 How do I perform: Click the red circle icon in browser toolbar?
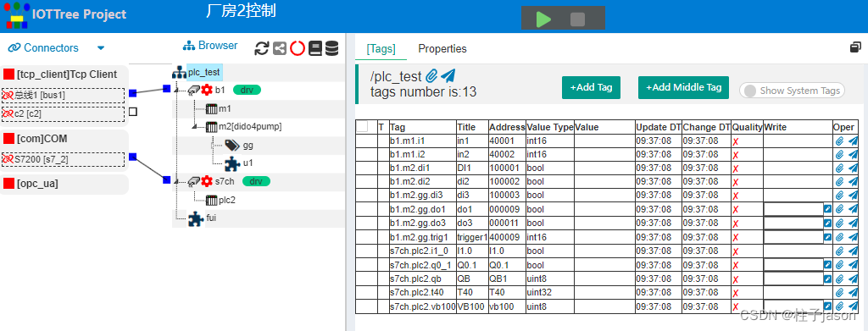(x=298, y=48)
